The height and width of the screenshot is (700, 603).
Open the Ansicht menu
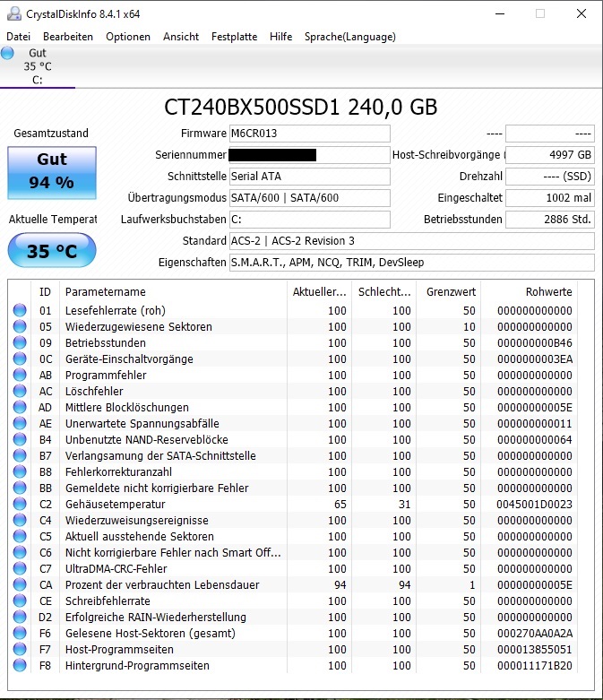point(181,37)
